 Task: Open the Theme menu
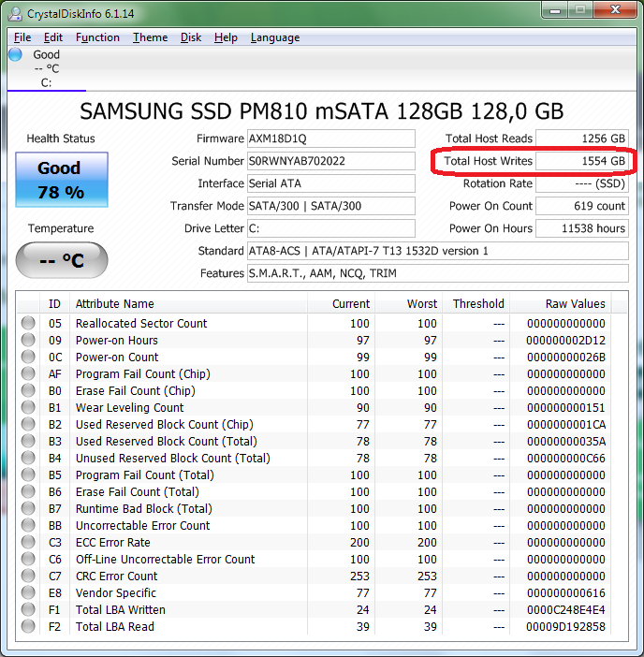click(150, 37)
